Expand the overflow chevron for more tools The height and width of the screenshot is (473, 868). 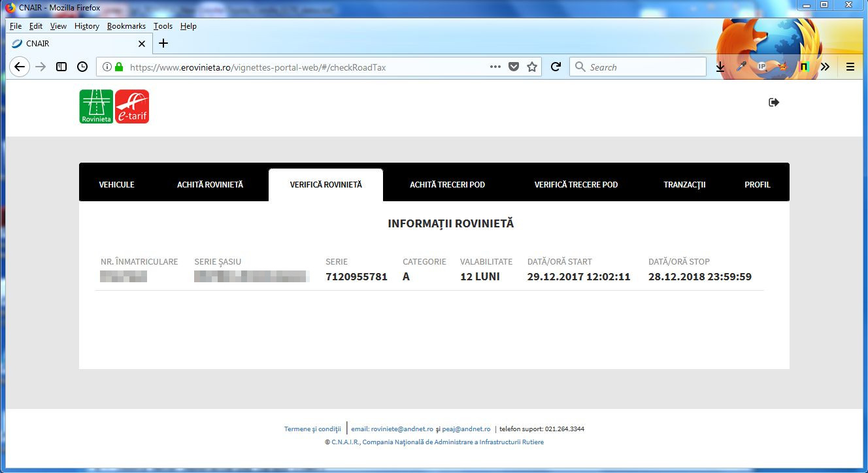825,67
